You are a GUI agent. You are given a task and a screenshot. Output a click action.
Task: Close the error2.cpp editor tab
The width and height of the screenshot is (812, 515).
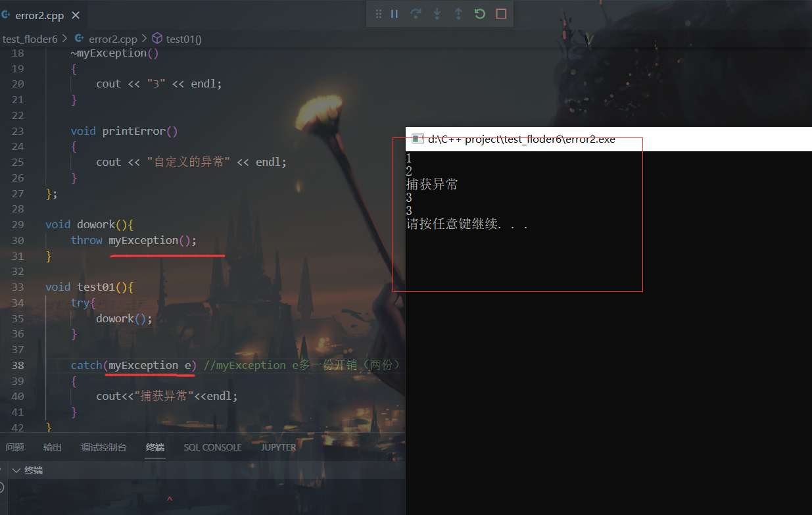[x=75, y=15]
